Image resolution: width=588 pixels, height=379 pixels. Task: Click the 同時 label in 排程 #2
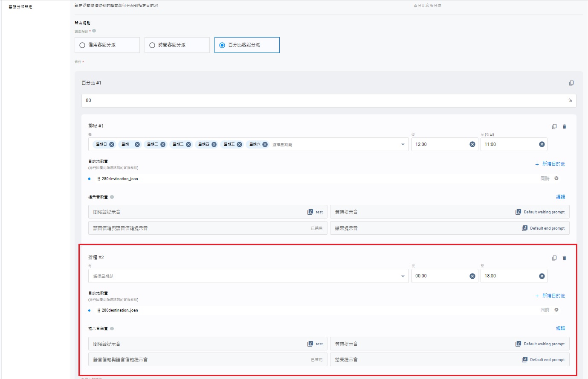tap(545, 310)
